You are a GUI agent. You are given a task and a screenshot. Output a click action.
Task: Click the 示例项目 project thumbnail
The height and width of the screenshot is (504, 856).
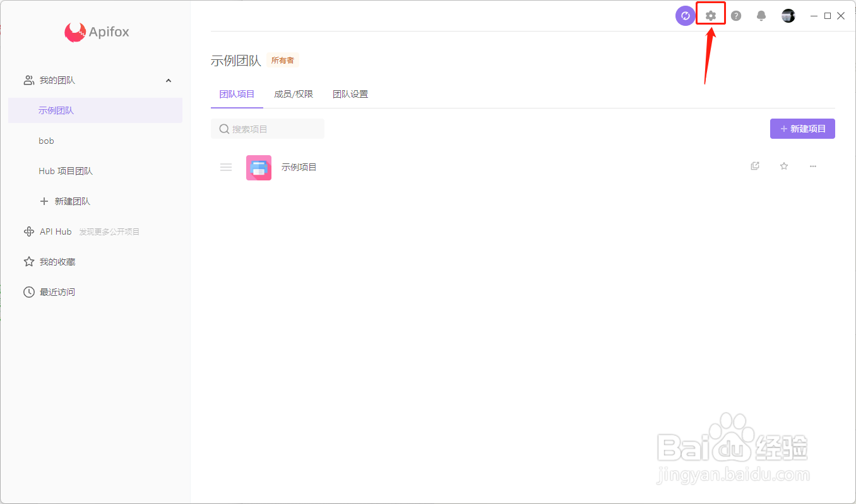pyautogui.click(x=259, y=168)
